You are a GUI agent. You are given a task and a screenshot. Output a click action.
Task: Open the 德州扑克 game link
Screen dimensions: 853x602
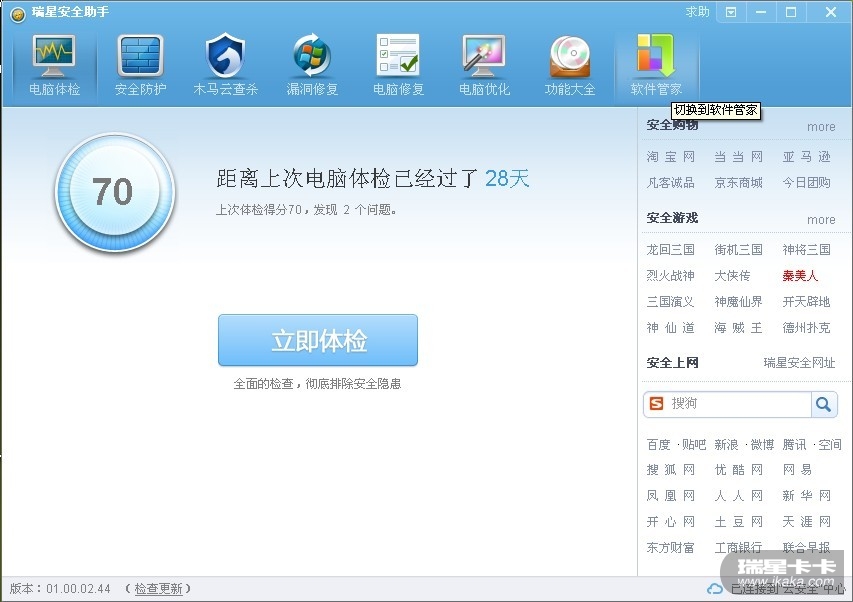(x=806, y=328)
